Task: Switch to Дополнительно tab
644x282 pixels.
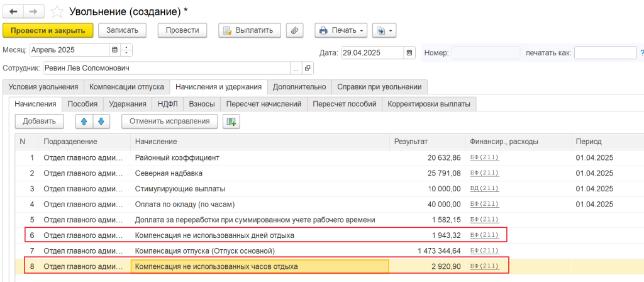Action: [299, 87]
